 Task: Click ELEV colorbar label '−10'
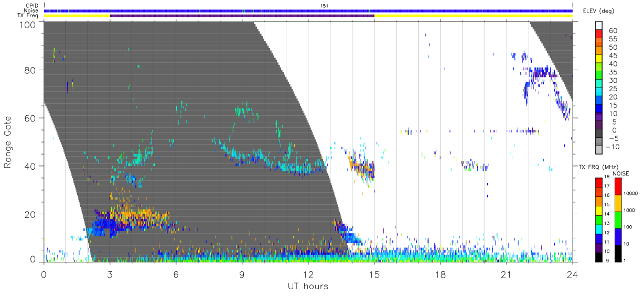point(614,147)
